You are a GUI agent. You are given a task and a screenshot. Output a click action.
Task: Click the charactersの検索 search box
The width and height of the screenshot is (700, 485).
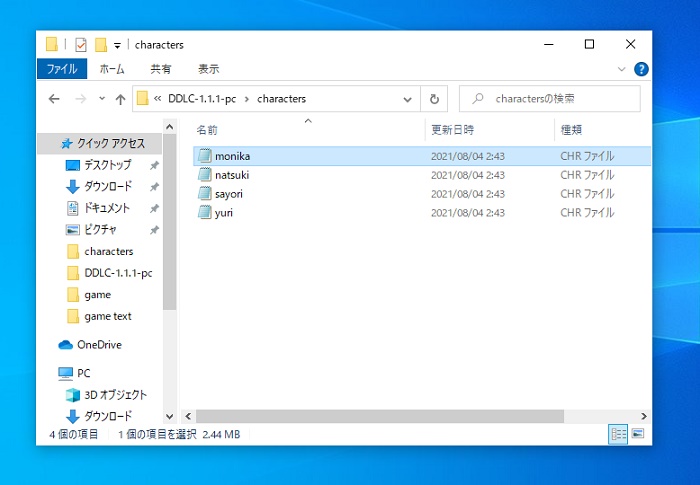pyautogui.click(x=550, y=99)
